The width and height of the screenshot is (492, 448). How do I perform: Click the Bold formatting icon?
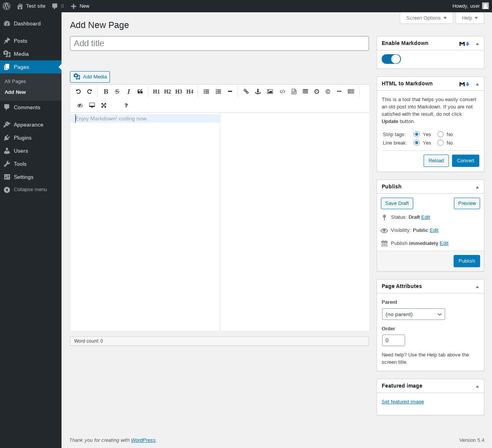pyautogui.click(x=106, y=92)
